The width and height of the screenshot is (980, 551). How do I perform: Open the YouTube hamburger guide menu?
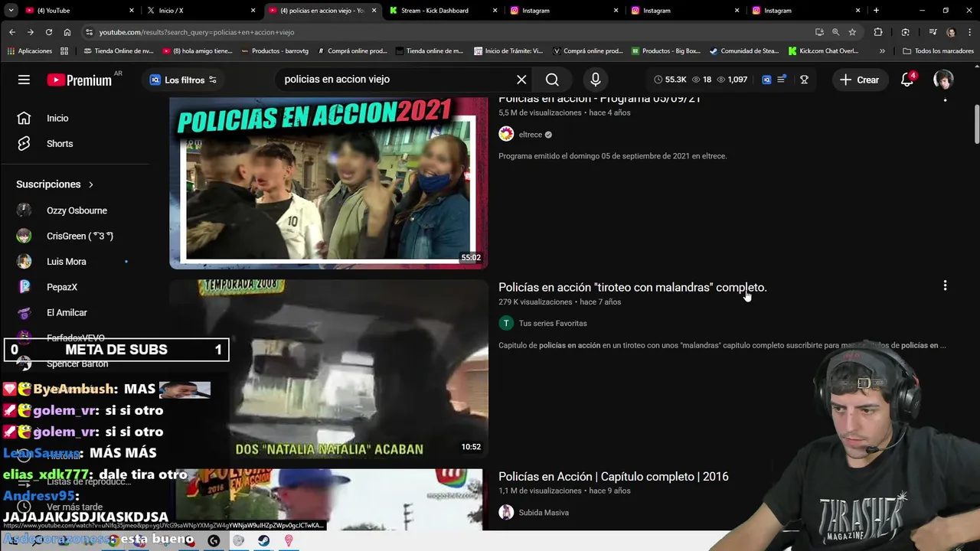[x=24, y=80]
